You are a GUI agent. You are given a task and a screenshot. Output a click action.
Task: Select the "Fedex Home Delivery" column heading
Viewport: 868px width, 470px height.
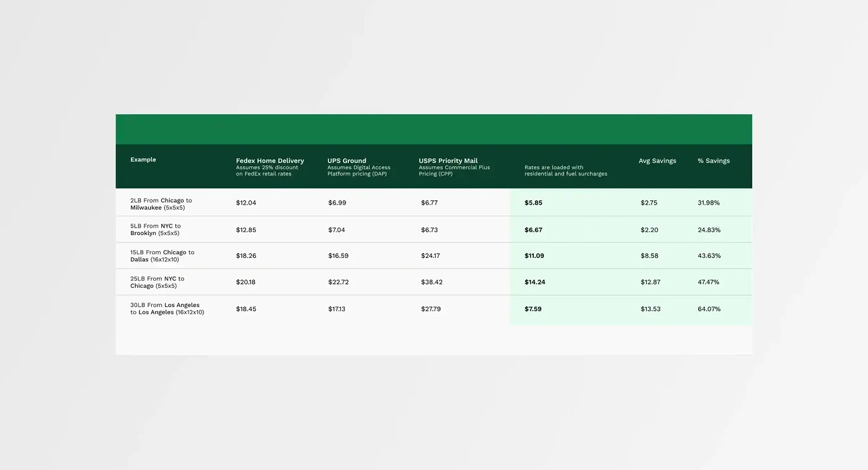[270, 161]
